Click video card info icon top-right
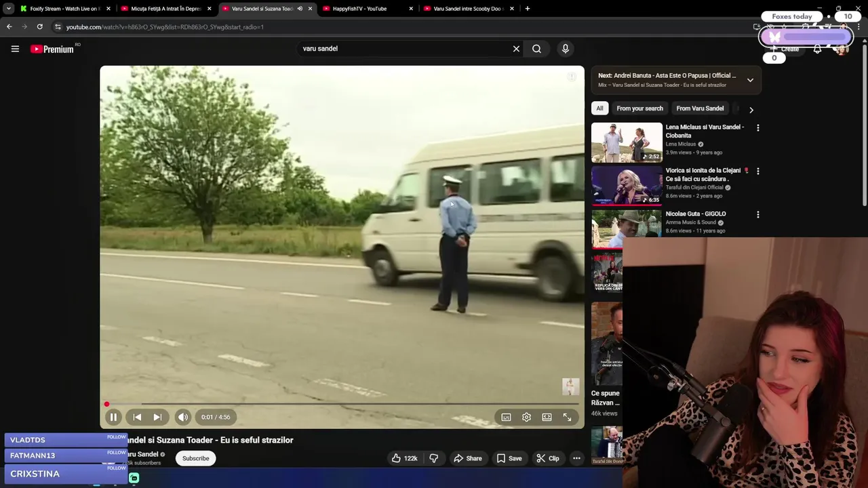 tap(572, 77)
